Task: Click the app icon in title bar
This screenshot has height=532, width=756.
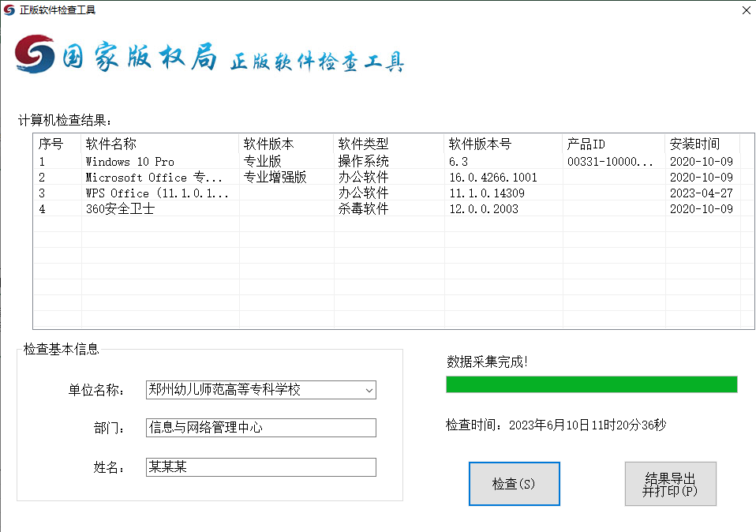Action: tap(9, 9)
